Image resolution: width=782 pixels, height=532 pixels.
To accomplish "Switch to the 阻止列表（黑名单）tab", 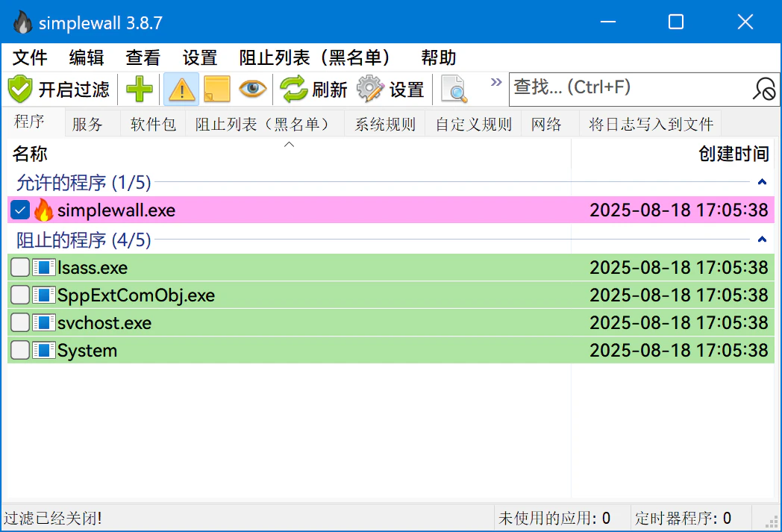I will click(x=265, y=124).
